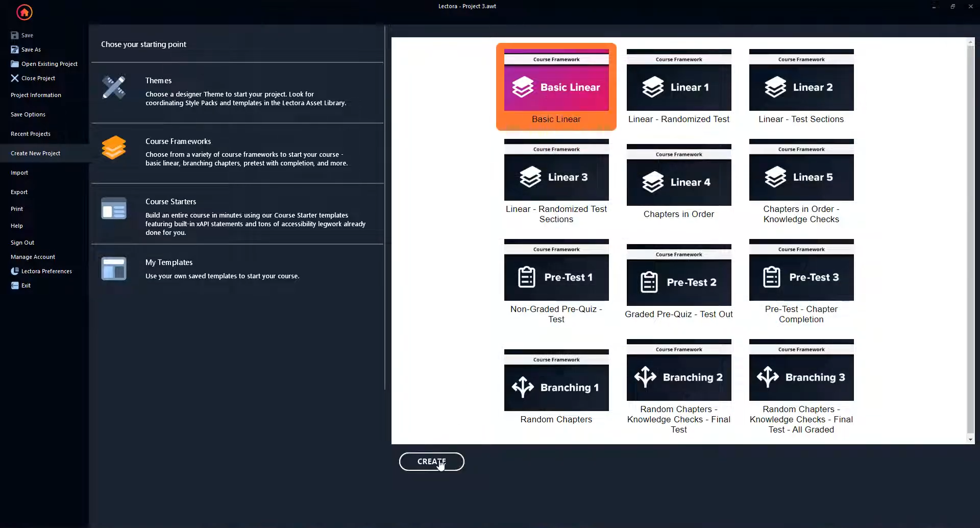Screen dimensions: 980x528
Task: Select the Pre-Test 1 framework thumbnail
Action: 556,270
